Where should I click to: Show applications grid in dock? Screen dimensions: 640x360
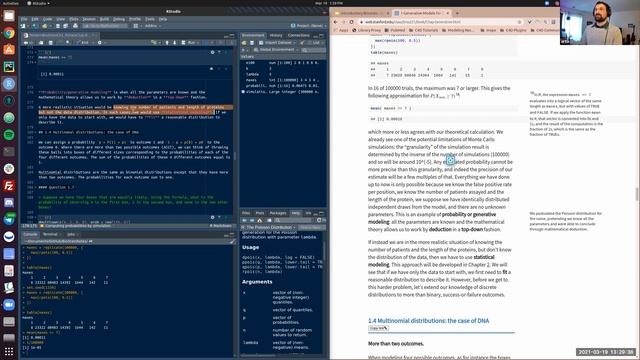click(x=9, y=351)
